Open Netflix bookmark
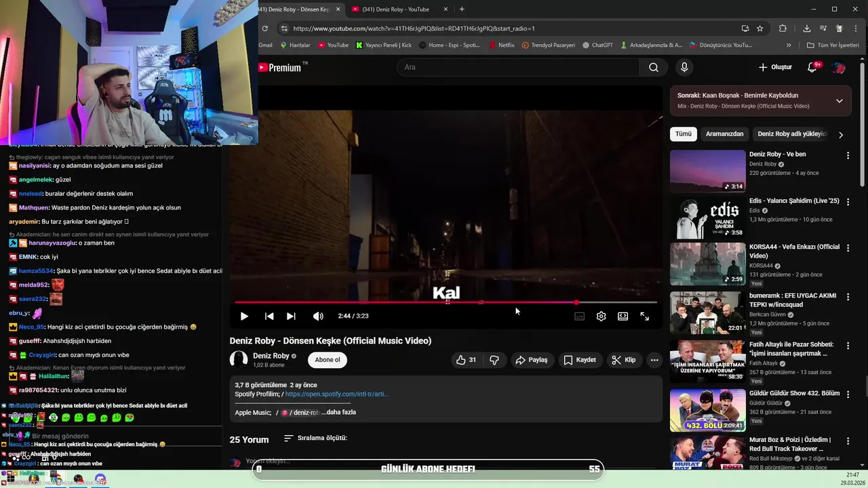 pyautogui.click(x=502, y=45)
